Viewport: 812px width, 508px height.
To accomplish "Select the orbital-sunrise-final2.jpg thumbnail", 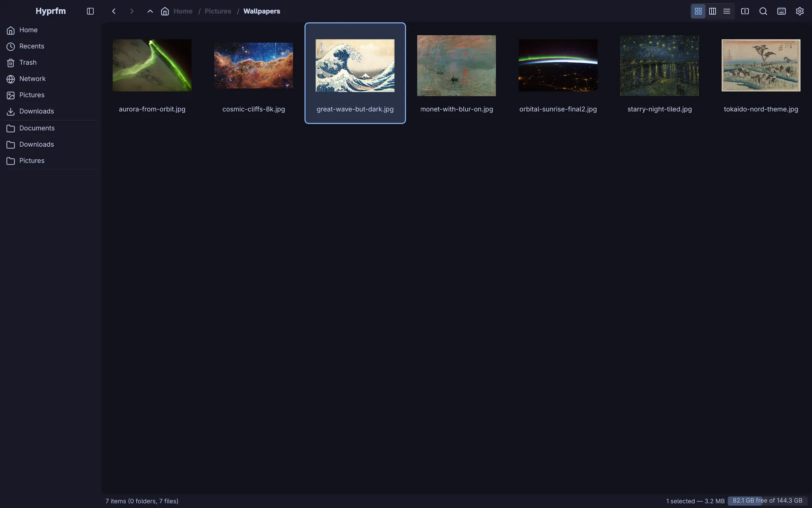I will [x=558, y=65].
